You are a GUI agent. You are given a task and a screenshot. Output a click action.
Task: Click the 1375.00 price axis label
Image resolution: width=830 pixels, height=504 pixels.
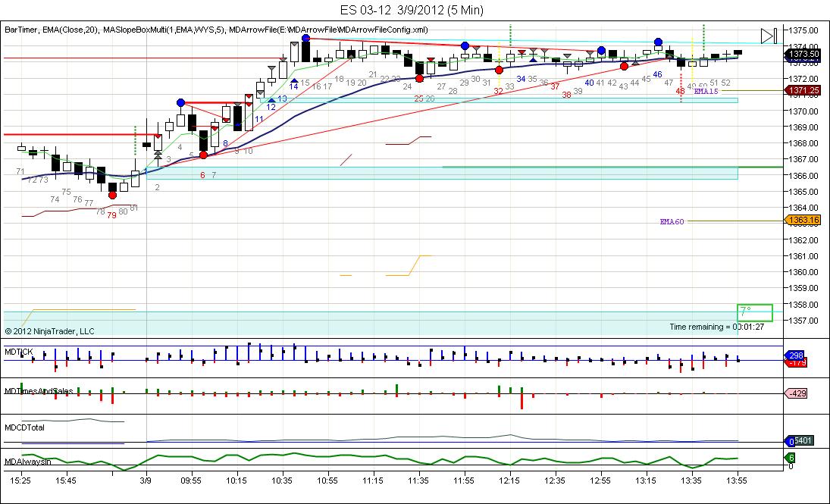(803, 30)
